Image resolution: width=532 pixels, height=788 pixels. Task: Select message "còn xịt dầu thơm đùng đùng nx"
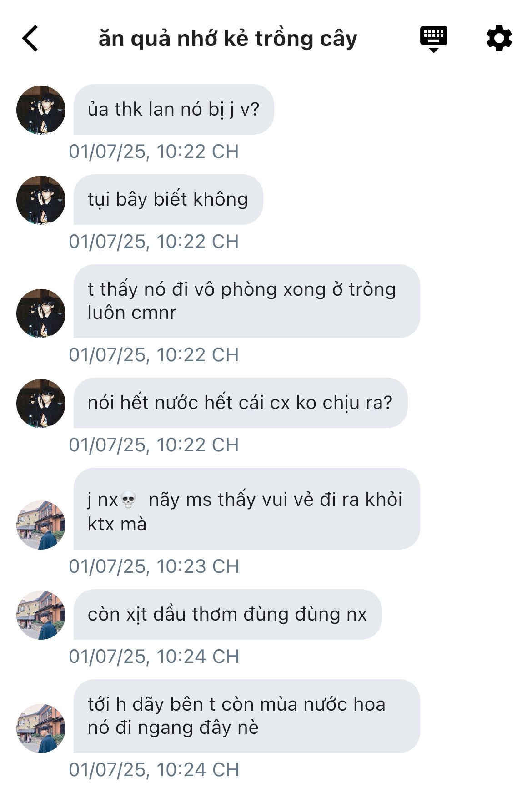tap(227, 614)
